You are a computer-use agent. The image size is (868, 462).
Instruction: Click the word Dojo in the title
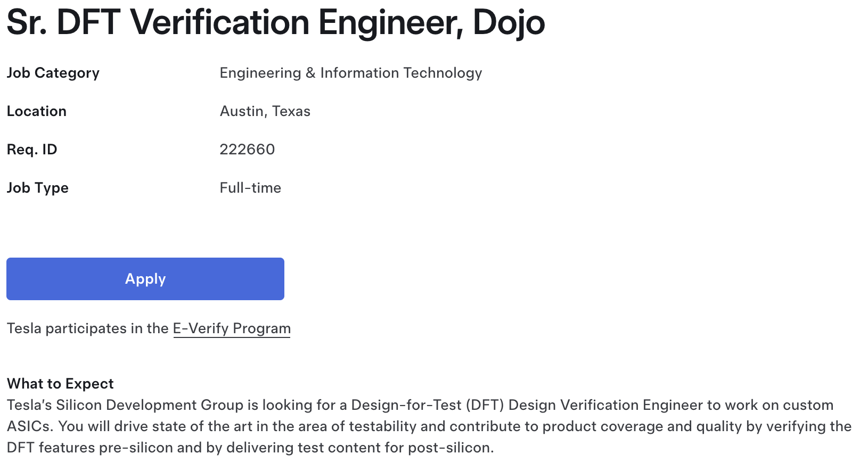pyautogui.click(x=509, y=22)
